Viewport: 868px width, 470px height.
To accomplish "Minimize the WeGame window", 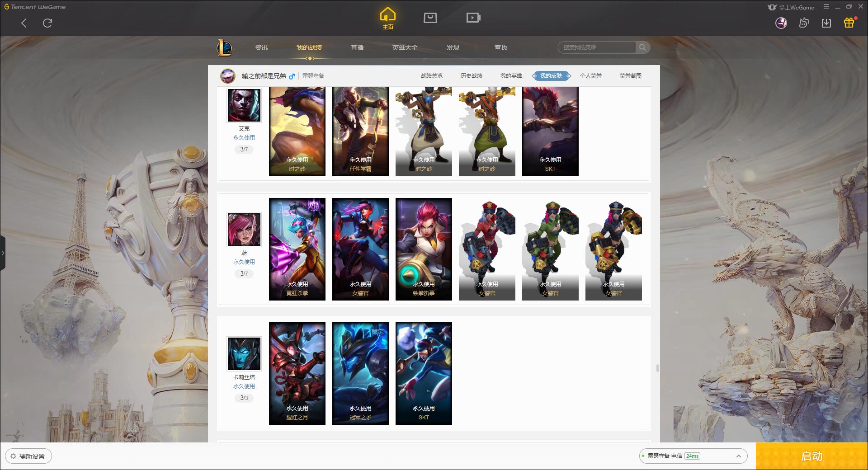I will tap(837, 7).
